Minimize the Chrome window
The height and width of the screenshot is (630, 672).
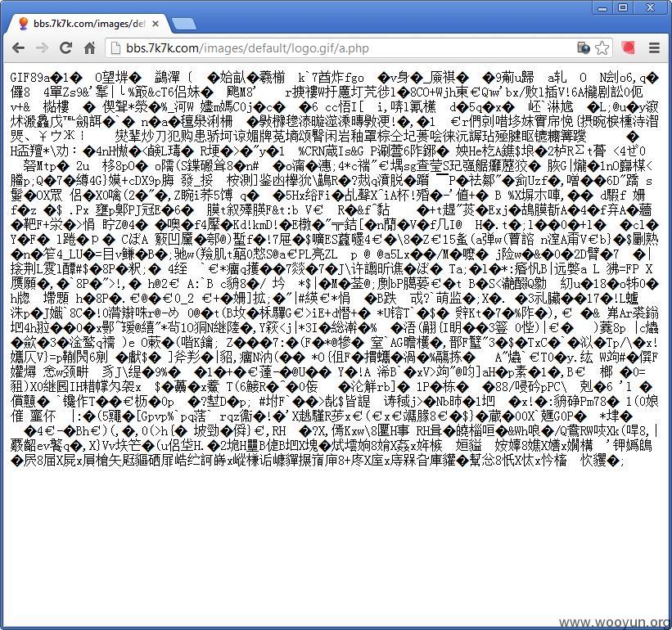[x=602, y=7]
